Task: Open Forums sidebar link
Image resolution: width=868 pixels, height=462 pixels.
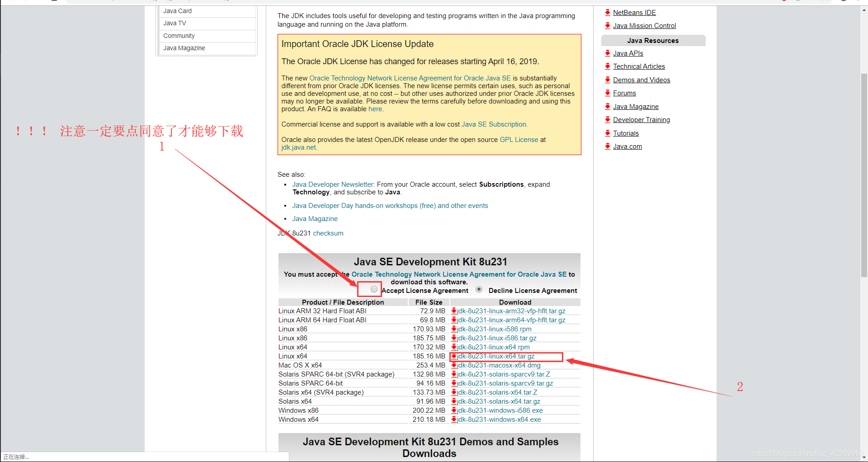Action: tap(624, 93)
